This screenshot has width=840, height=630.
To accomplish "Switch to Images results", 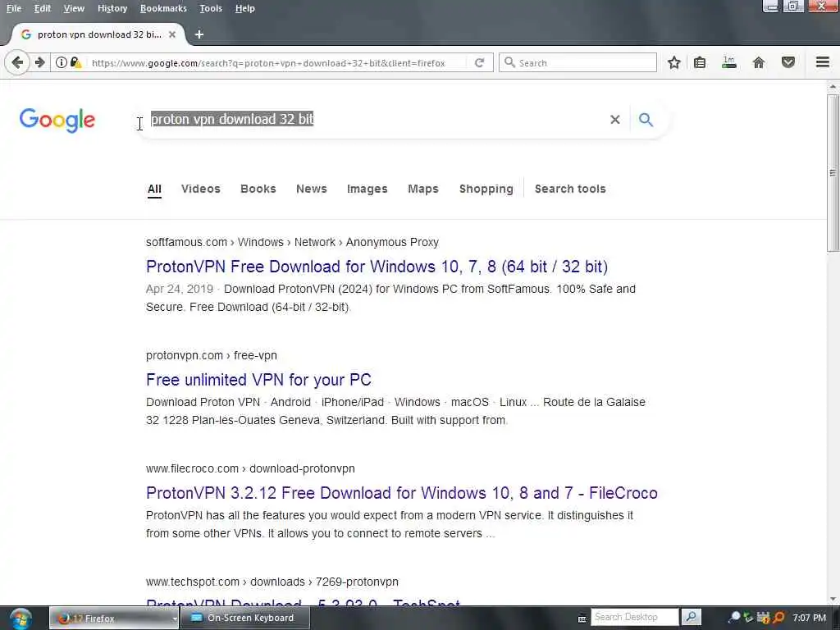I will pyautogui.click(x=367, y=189).
